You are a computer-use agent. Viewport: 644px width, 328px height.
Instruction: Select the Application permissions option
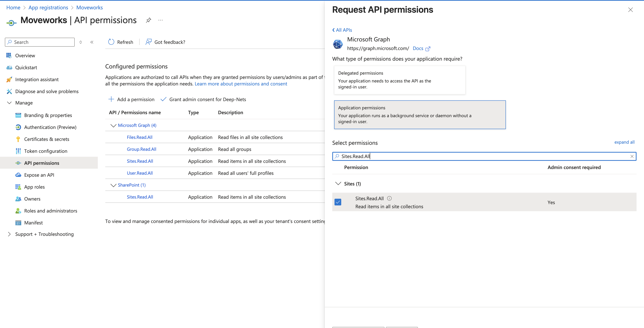click(420, 115)
